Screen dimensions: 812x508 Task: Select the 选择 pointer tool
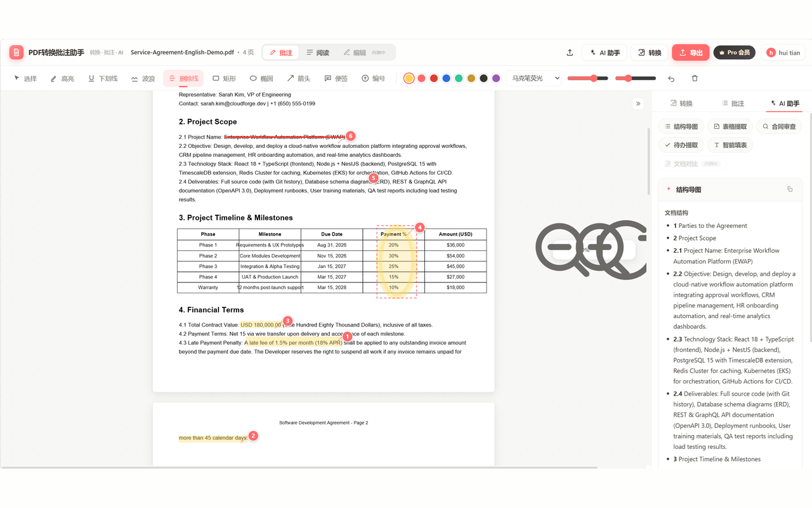click(25, 78)
